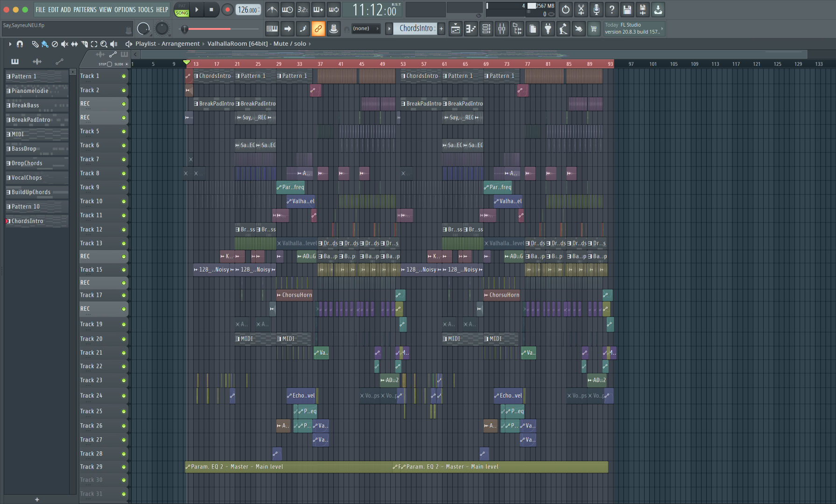Switch the PAT/SONG mode toggle
The image size is (836, 504).
pos(182,9)
